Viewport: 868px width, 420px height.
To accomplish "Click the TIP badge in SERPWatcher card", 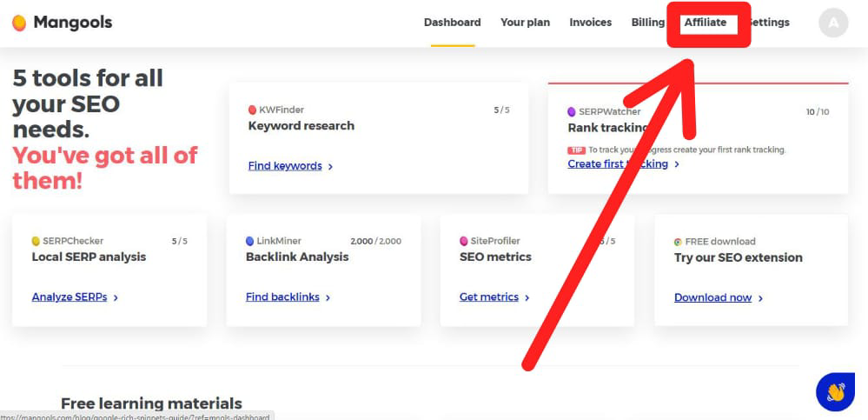I will click(576, 150).
